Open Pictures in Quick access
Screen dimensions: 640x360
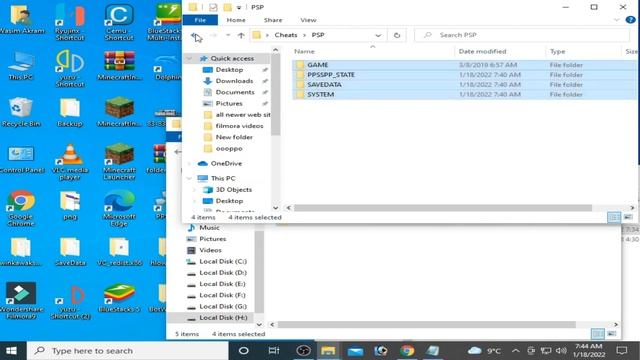(229, 104)
